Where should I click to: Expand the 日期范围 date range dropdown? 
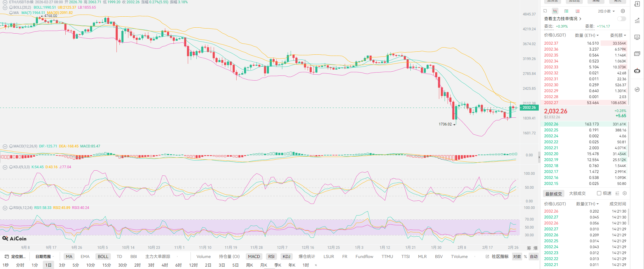click(45, 257)
